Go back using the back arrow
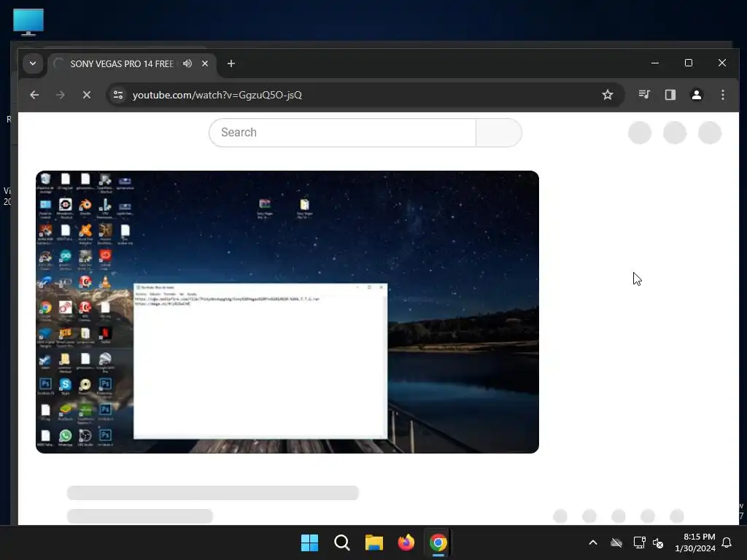747x560 pixels. click(34, 95)
